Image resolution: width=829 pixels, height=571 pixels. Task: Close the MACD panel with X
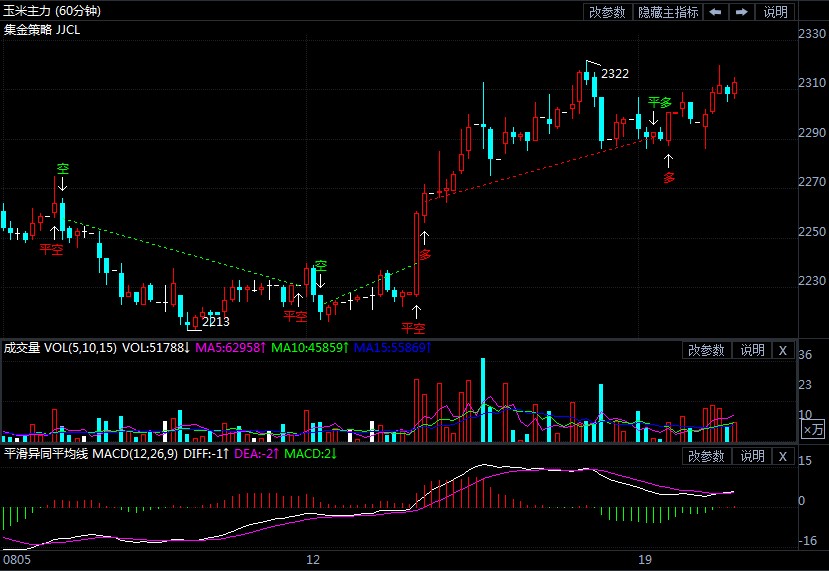(x=783, y=456)
